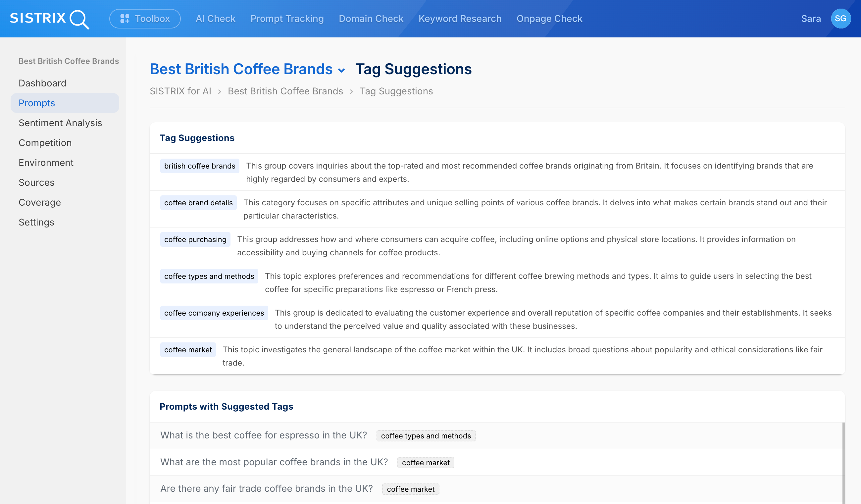Navigate to SISTRIX for AI via breadcrumb
The image size is (861, 504).
point(180,91)
